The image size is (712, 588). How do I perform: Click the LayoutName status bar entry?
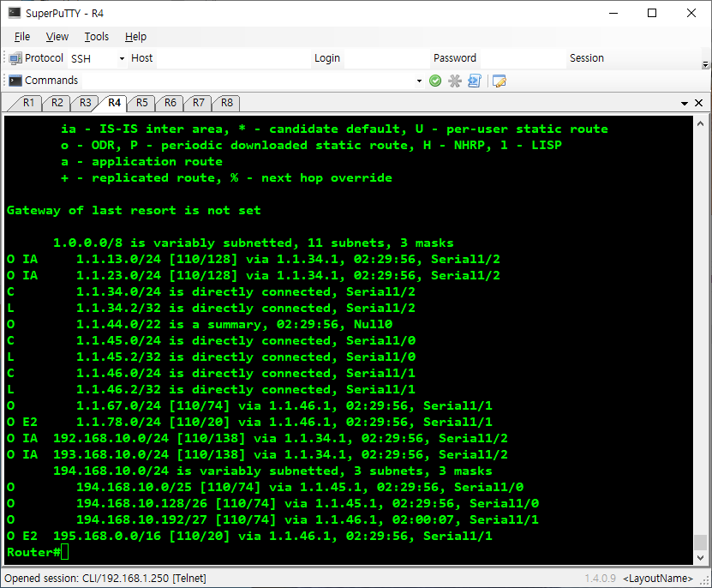[658, 579]
